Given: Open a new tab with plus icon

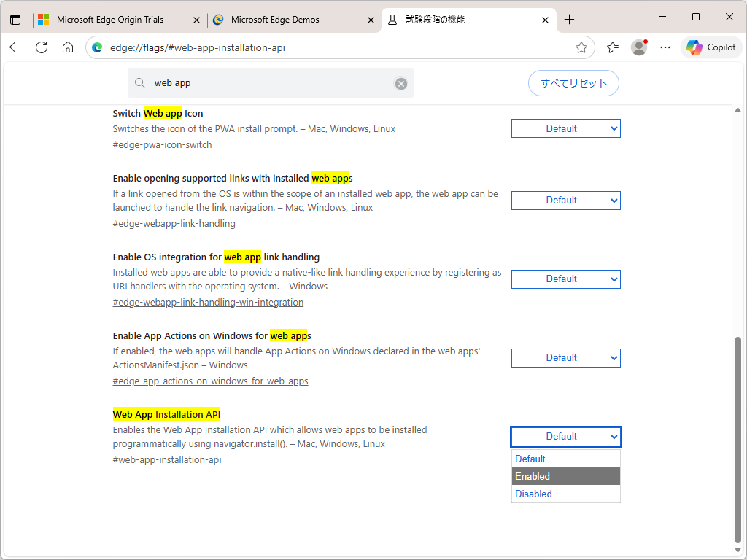Looking at the screenshot, I should 569,20.
